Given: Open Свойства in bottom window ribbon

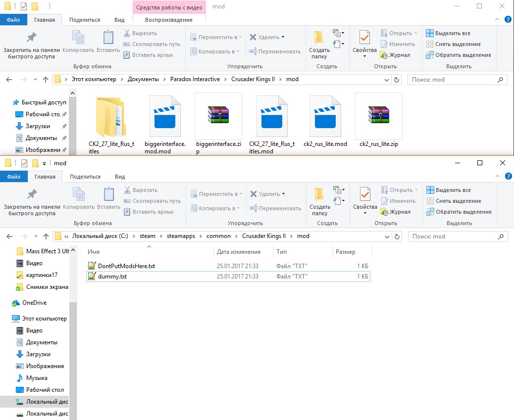Looking at the screenshot, I should pos(365,201).
